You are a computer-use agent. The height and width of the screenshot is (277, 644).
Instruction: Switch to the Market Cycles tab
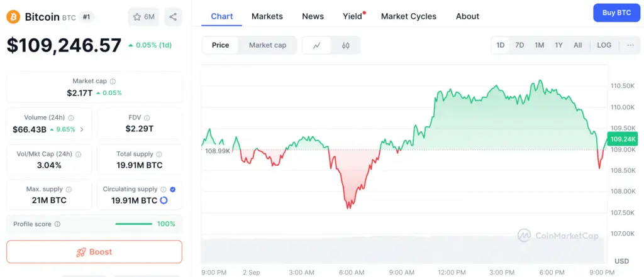coord(409,16)
